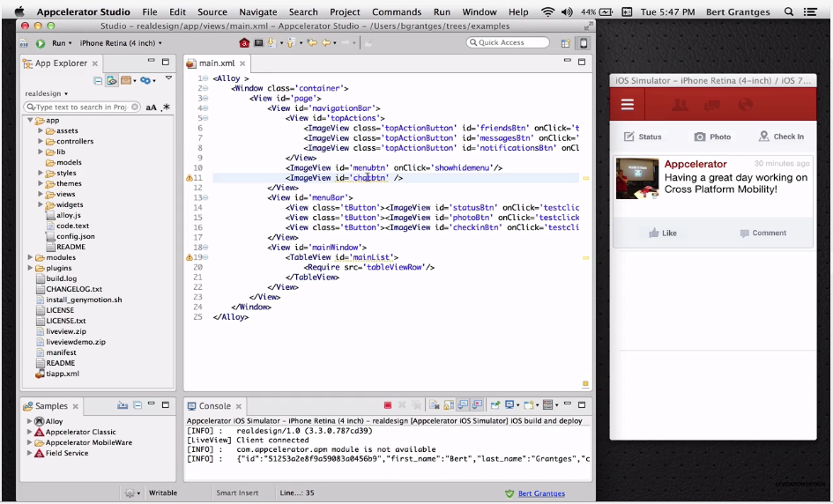The image size is (833, 504).
Task: Tap the Status button in the simulator
Action: (x=643, y=137)
